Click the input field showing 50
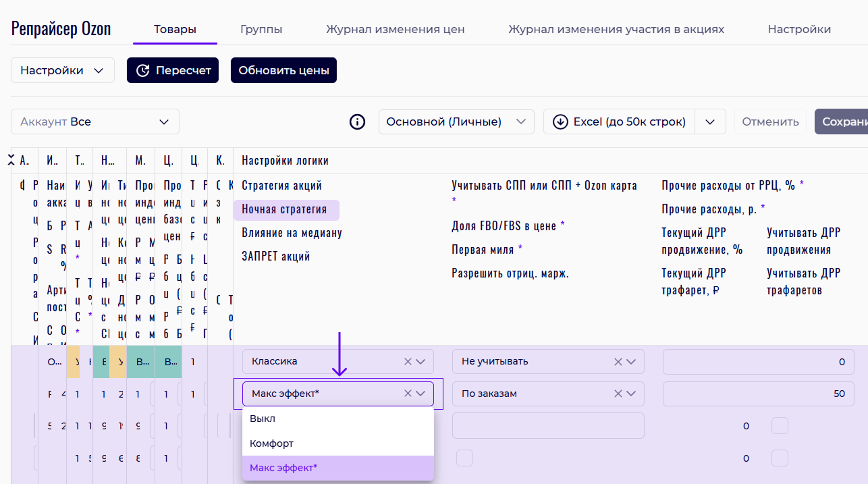The height and width of the screenshot is (484, 868). point(758,394)
